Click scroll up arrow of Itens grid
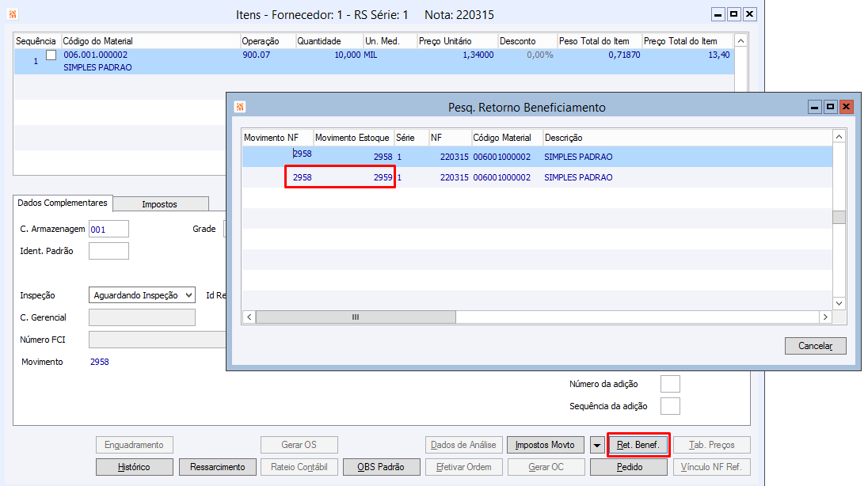 (740, 41)
